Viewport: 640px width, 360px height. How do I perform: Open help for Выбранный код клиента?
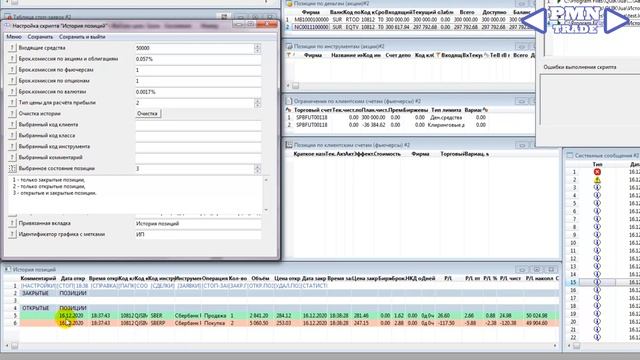tap(12, 124)
